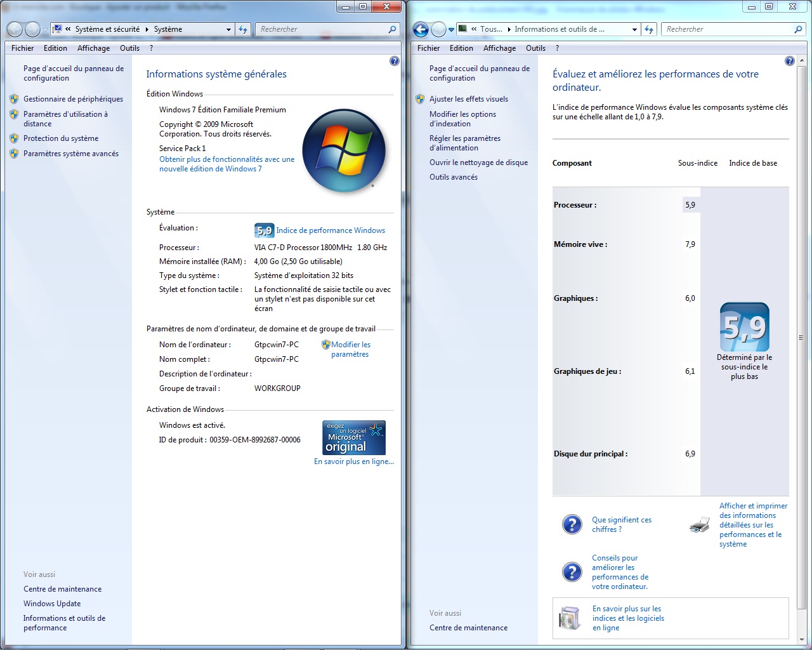Click Modifier les paramètres link
This screenshot has width=812, height=650.
point(351,350)
